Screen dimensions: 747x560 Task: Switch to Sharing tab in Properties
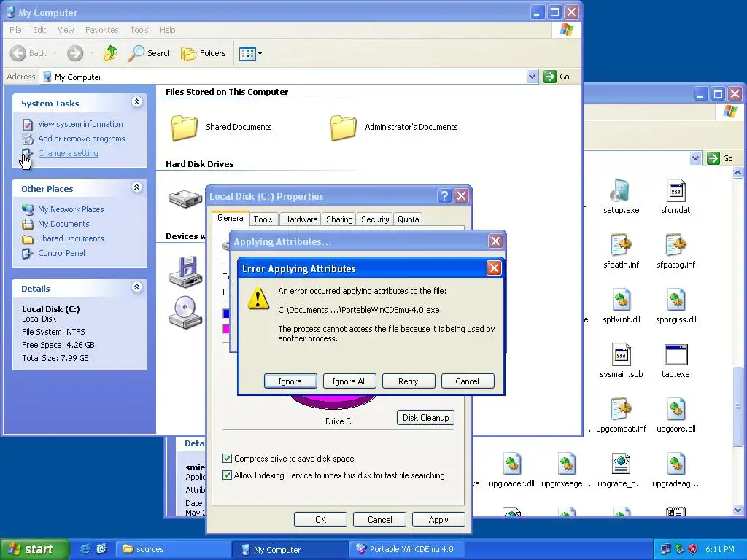(x=339, y=219)
